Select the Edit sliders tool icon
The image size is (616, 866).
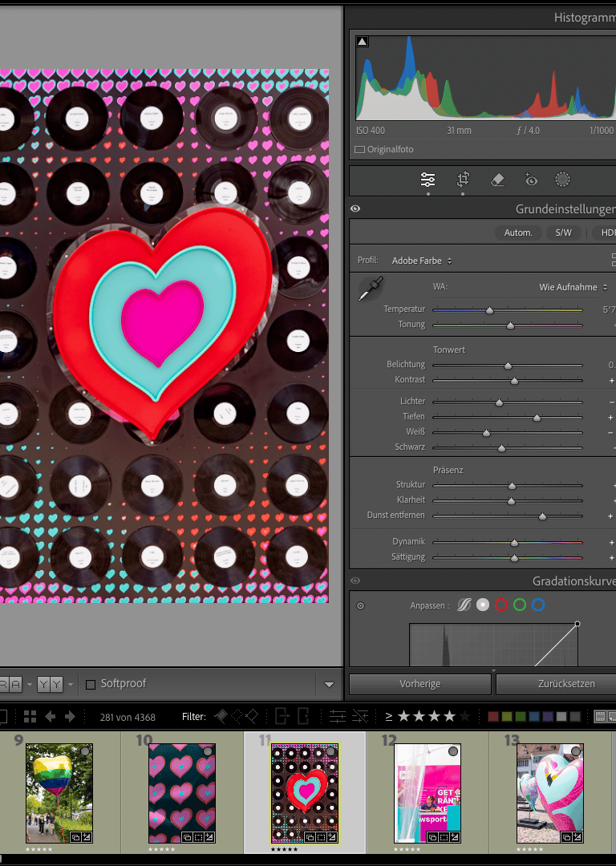pyautogui.click(x=428, y=180)
